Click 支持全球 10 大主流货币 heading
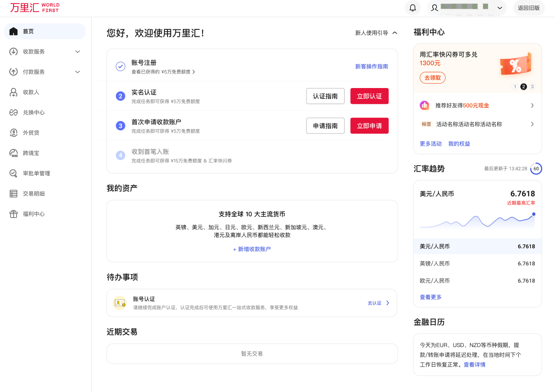 click(x=252, y=214)
